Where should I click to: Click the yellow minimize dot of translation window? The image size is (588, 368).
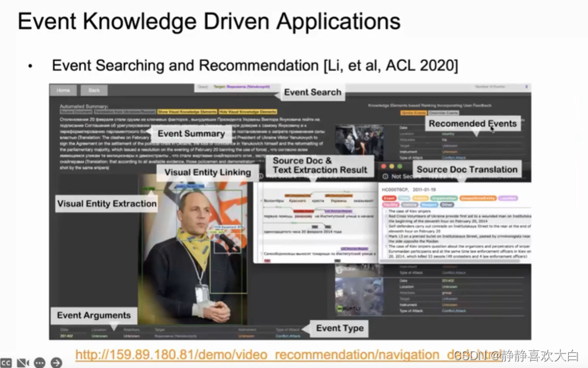(392, 167)
